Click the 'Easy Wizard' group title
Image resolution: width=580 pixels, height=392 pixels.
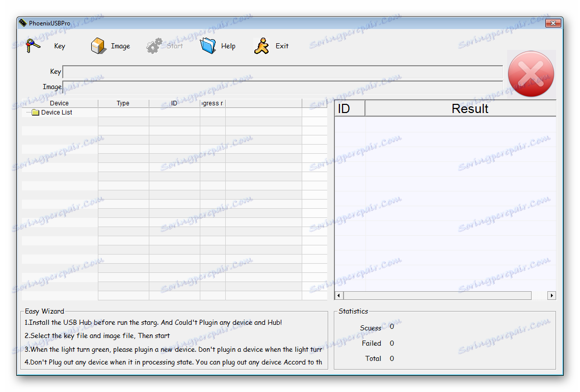45,311
